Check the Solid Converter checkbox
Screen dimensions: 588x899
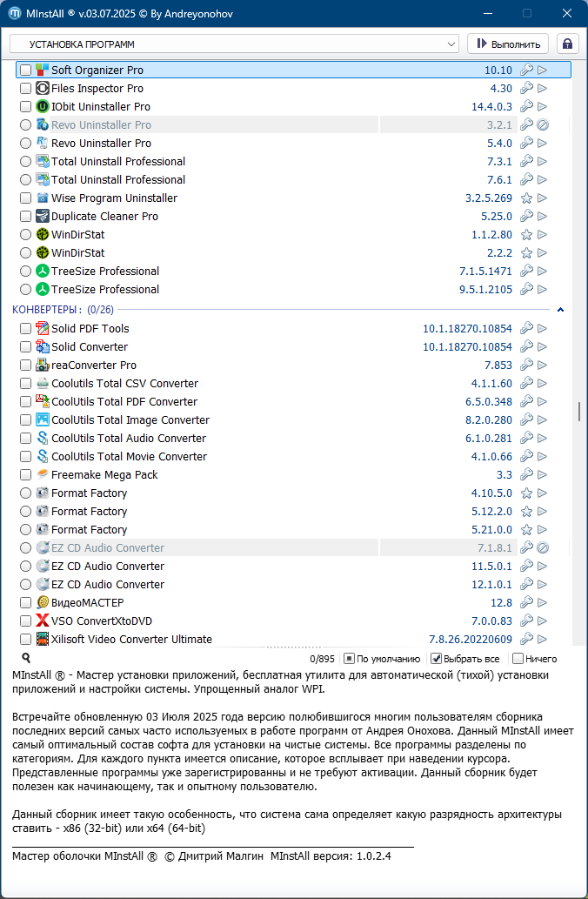pos(25,347)
